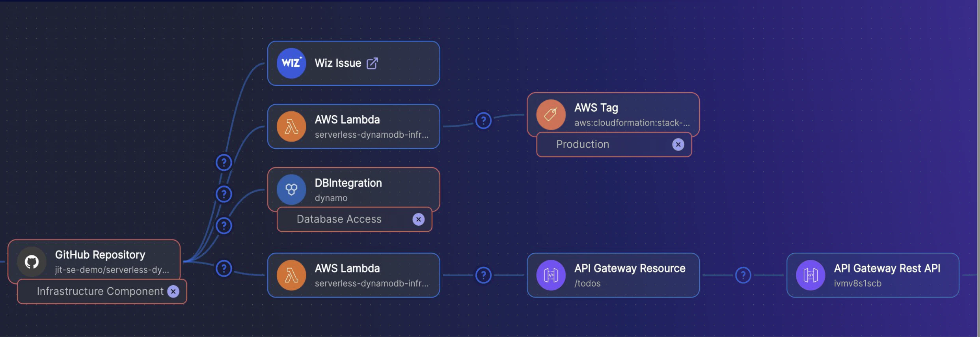Click the API Gateway Rest API icon
The height and width of the screenshot is (337, 980).
[810, 275]
